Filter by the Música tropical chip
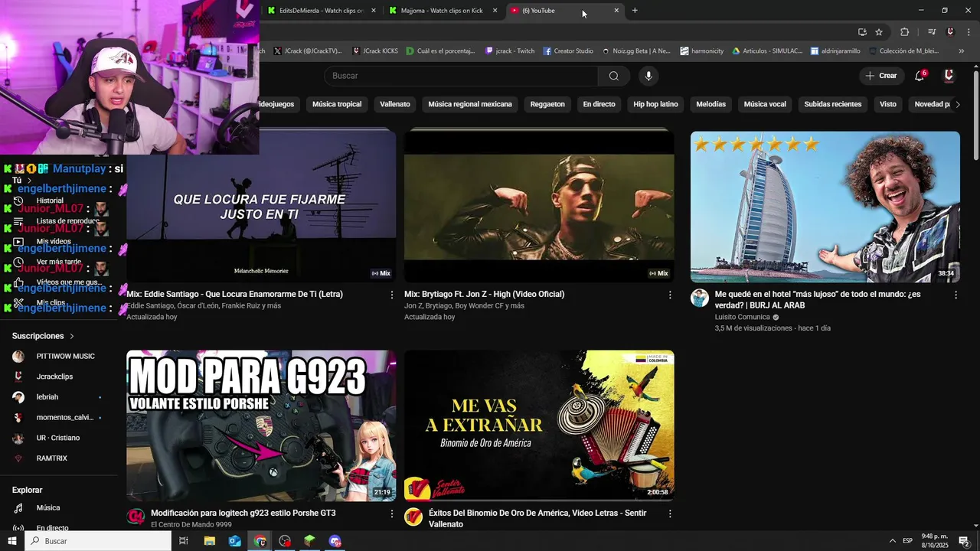 point(337,104)
